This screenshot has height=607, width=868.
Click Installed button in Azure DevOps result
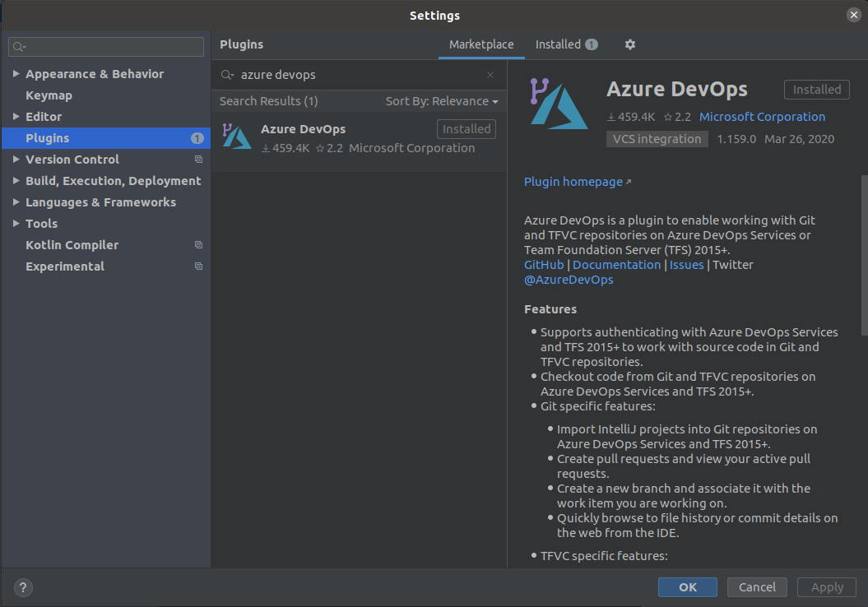[x=466, y=129]
